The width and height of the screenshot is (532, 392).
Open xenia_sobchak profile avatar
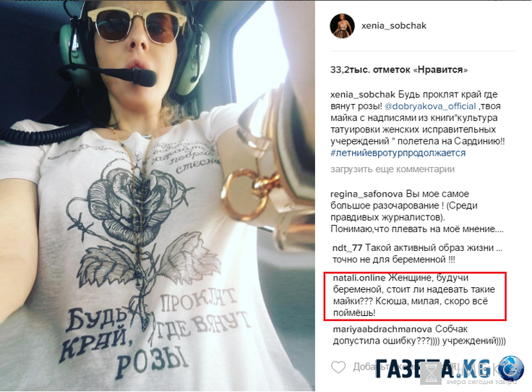(342, 26)
